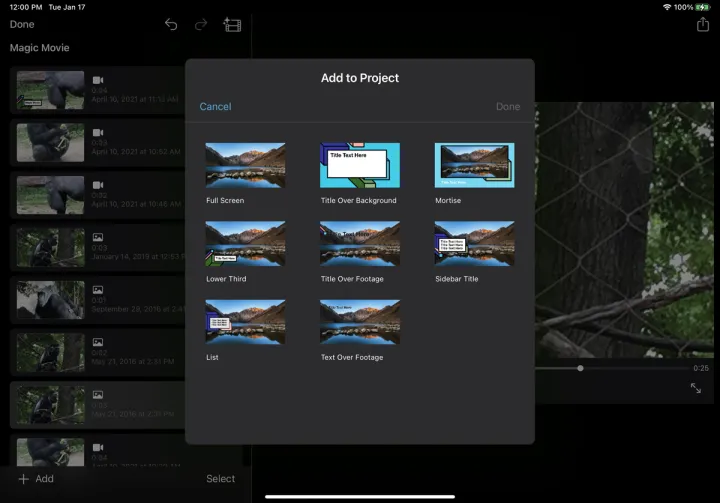Pick the Mortise title layout
Image resolution: width=720 pixels, height=503 pixels.
pos(474,165)
